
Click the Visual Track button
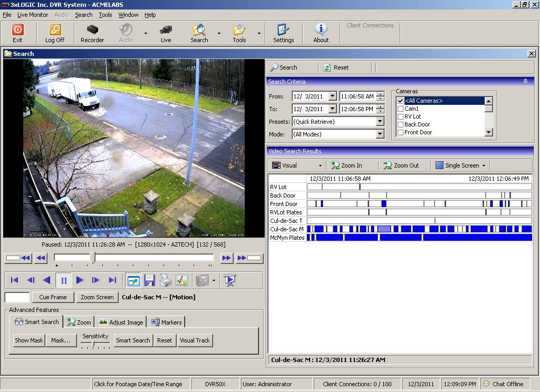tap(195, 340)
